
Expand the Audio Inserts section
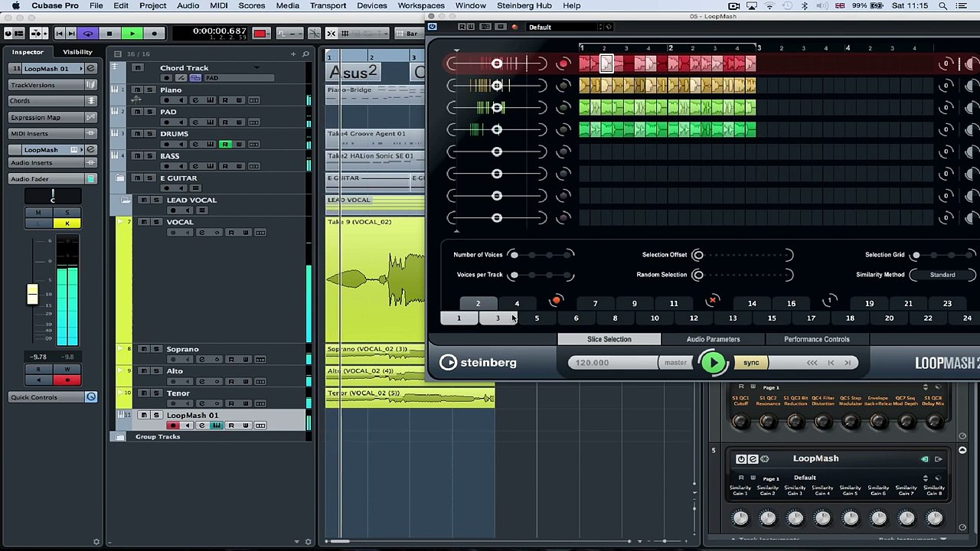pyautogui.click(x=53, y=162)
